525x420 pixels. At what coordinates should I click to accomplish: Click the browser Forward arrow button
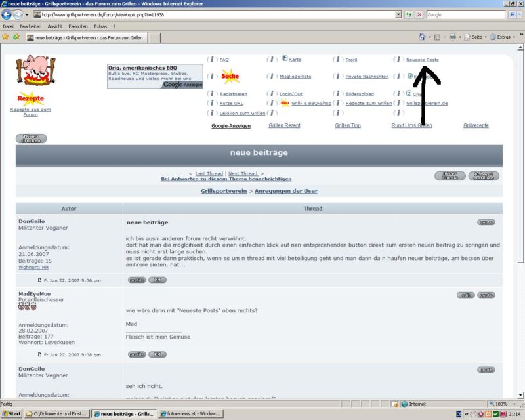(18, 14)
